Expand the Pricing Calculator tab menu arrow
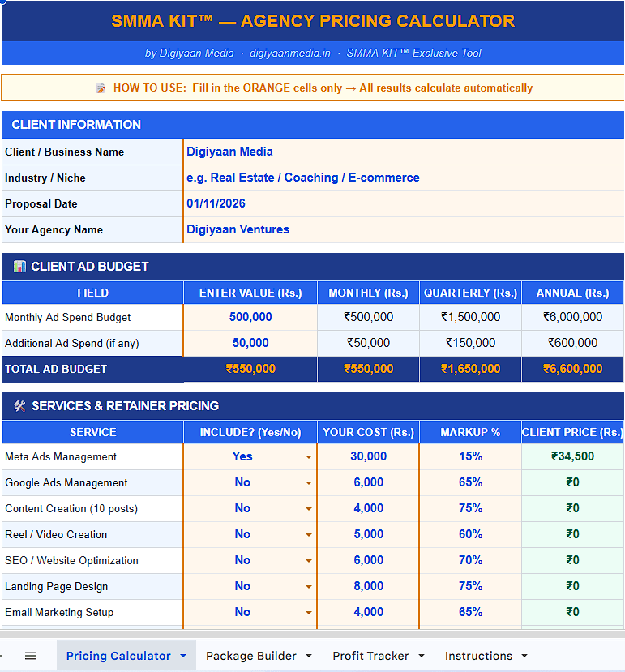The image size is (625, 672). (183, 656)
